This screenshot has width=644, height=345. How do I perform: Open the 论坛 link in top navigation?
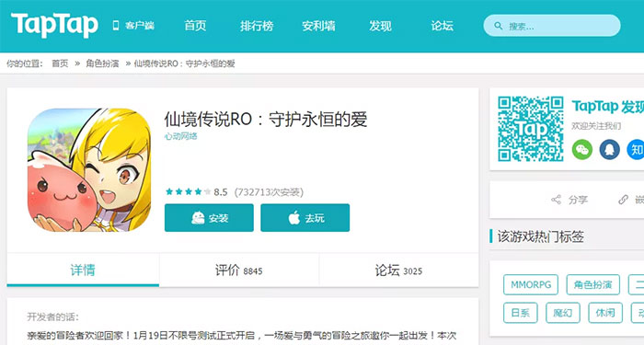coord(442,26)
